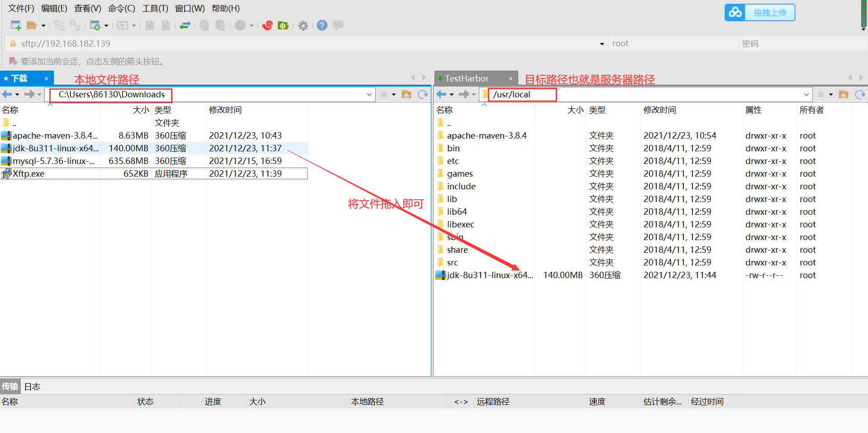Image resolution: width=868 pixels, height=433 pixels.
Task: Click the local pane forward arrow
Action: point(29,94)
